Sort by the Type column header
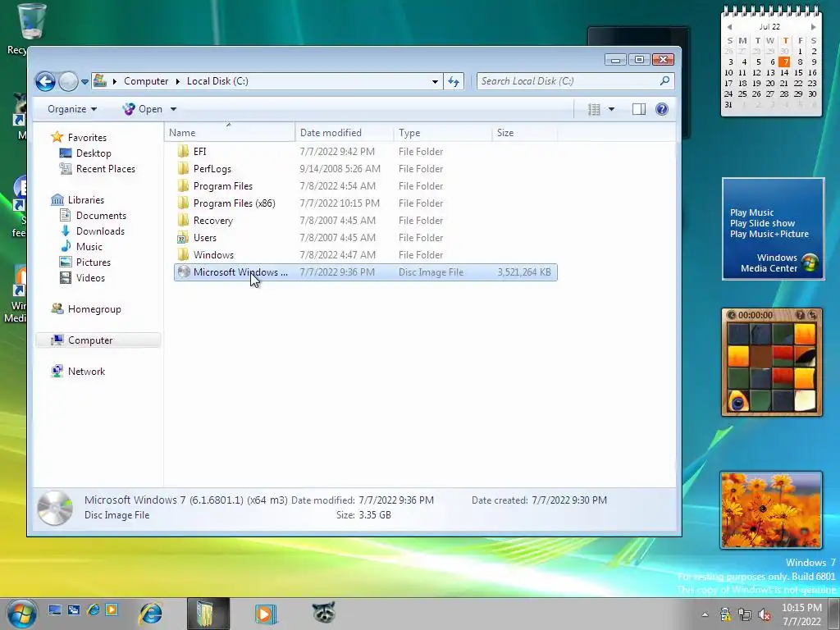This screenshot has height=630, width=840. [442, 133]
